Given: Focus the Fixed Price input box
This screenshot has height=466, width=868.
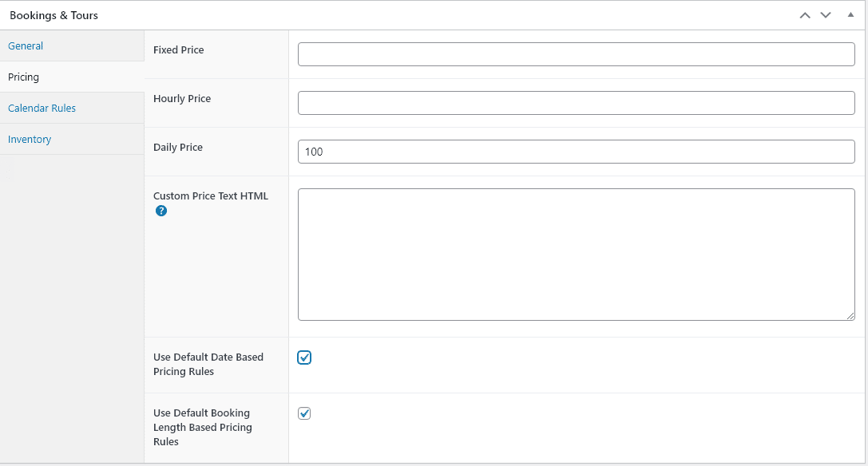Looking at the screenshot, I should (577, 54).
